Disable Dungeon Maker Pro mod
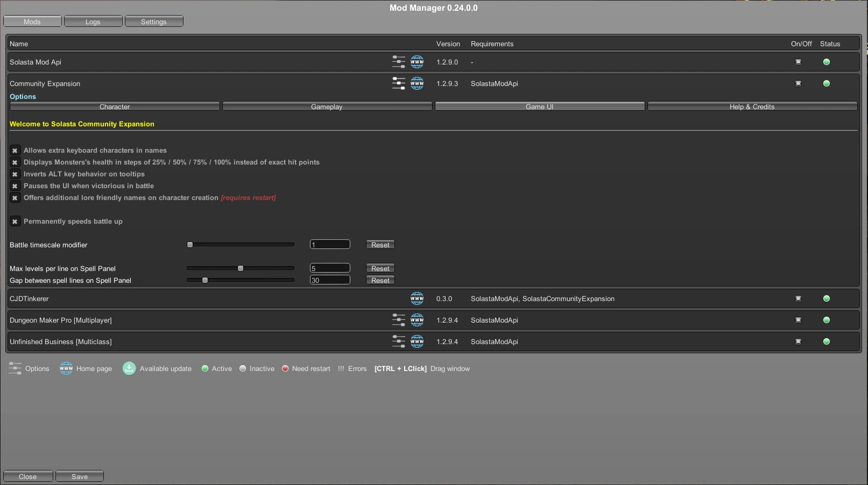This screenshot has width=868, height=485. [798, 320]
